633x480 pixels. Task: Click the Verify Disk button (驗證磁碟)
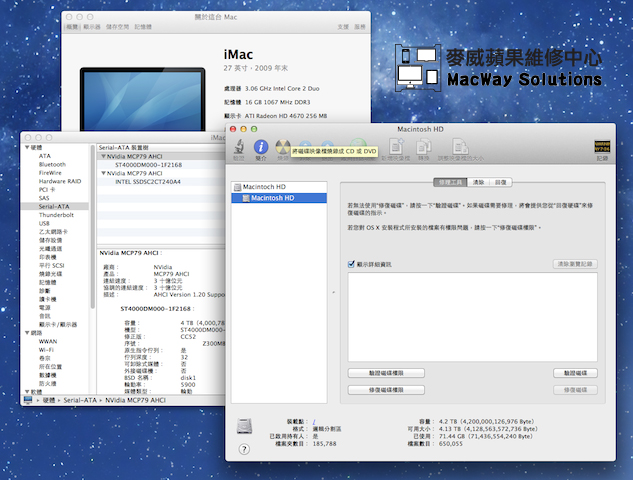575,373
